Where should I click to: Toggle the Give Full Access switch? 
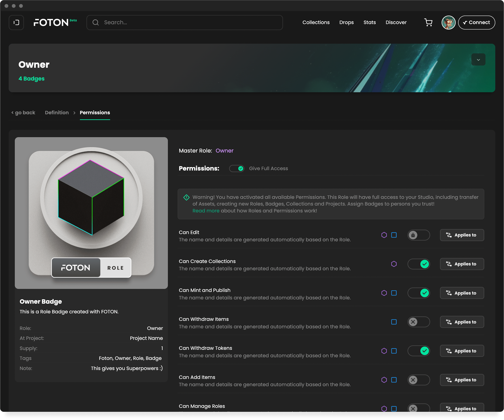coord(237,169)
